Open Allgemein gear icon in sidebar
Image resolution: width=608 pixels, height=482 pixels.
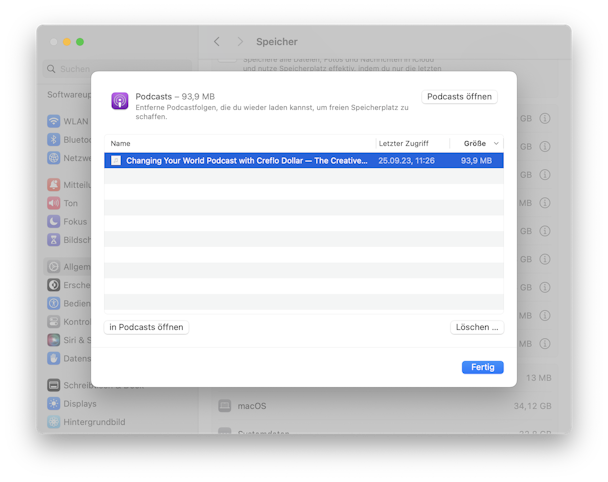pyautogui.click(x=54, y=266)
